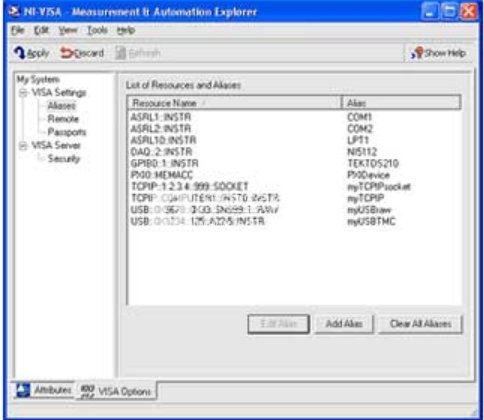This screenshot has height=420, width=484.
Task: Click the Refresh toolbar icon
Action: tap(120, 53)
